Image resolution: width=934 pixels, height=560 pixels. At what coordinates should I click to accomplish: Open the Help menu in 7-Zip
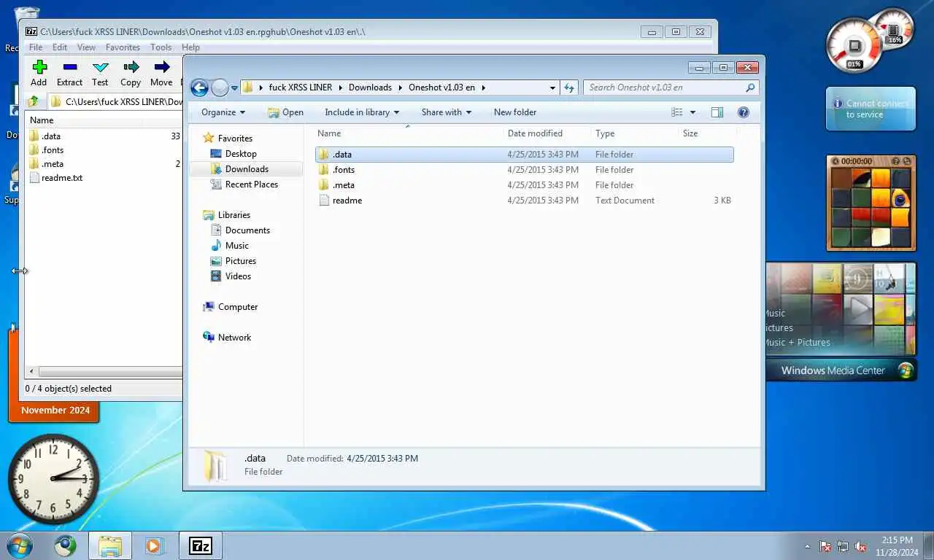(x=190, y=47)
